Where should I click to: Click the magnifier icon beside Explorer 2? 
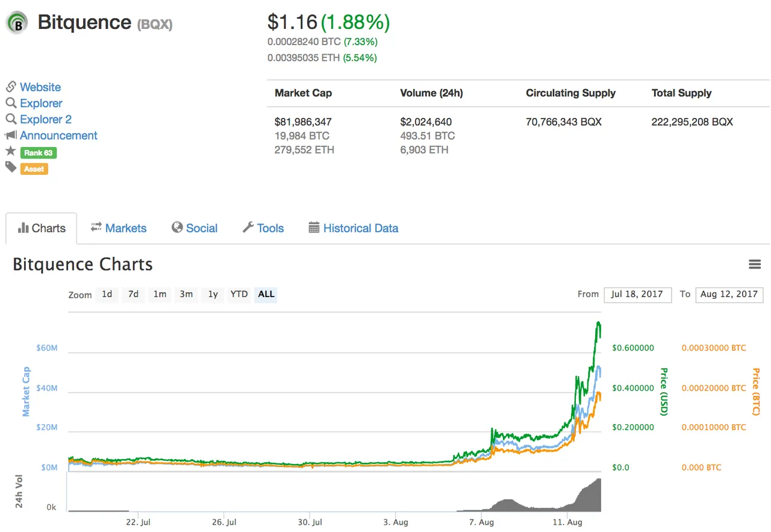11,119
